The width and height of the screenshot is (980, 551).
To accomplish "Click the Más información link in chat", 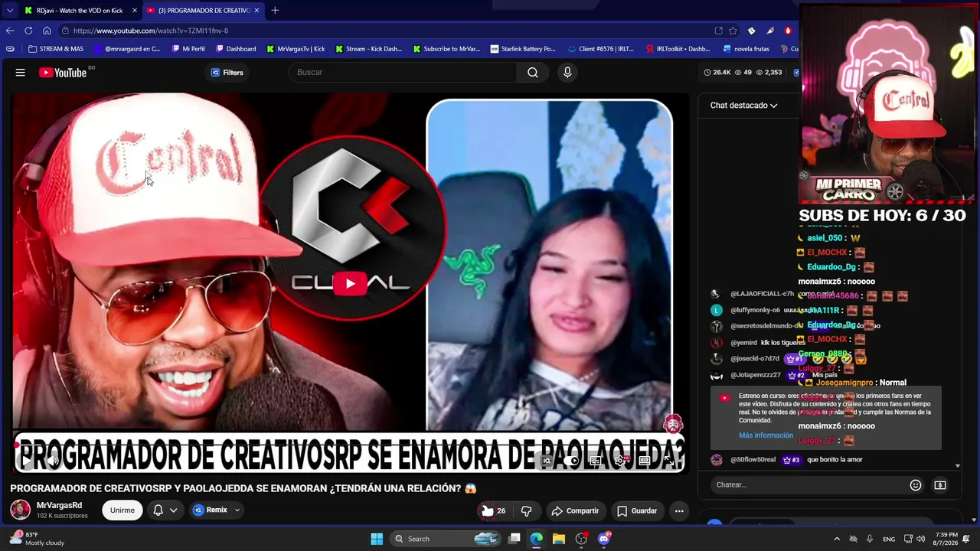I will coord(766,435).
